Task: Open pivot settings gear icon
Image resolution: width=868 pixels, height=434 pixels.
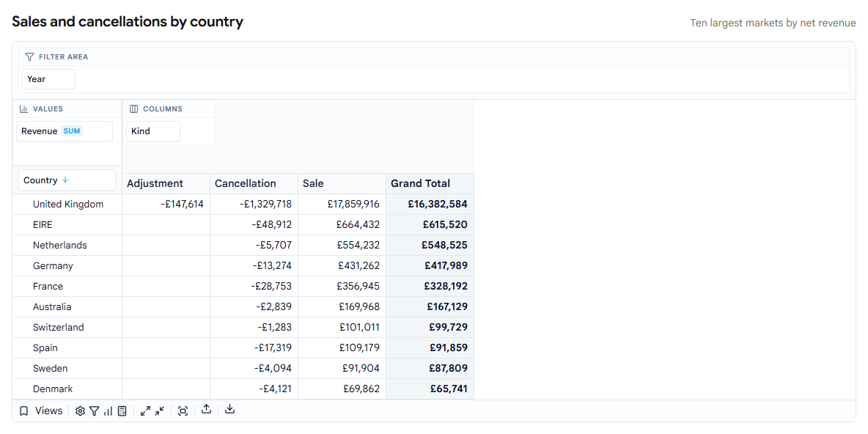Action: pyautogui.click(x=80, y=411)
